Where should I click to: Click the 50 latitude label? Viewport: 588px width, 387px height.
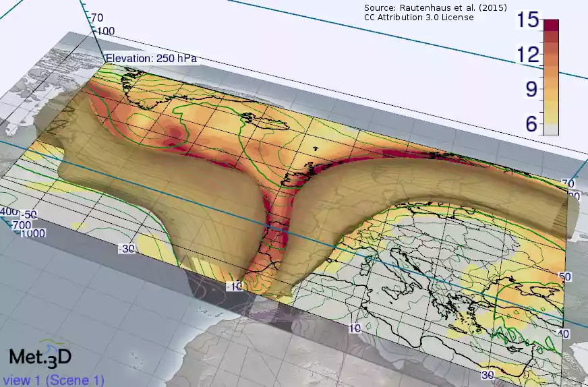tap(565, 276)
